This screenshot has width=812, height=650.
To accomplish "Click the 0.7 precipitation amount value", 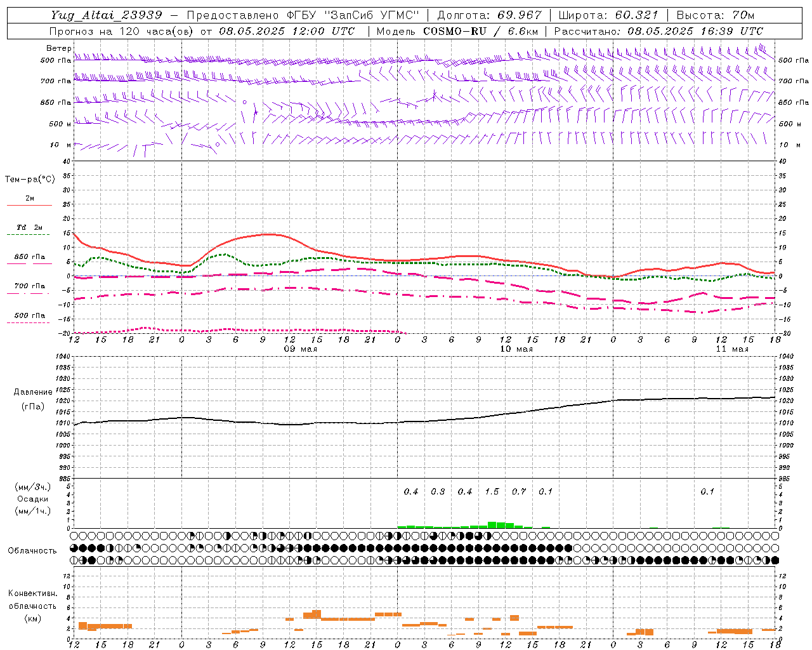I will coord(519,491).
